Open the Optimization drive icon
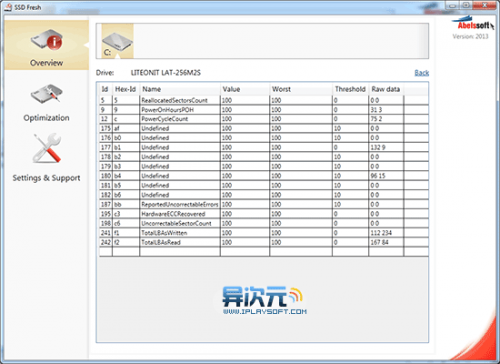 click(47, 94)
